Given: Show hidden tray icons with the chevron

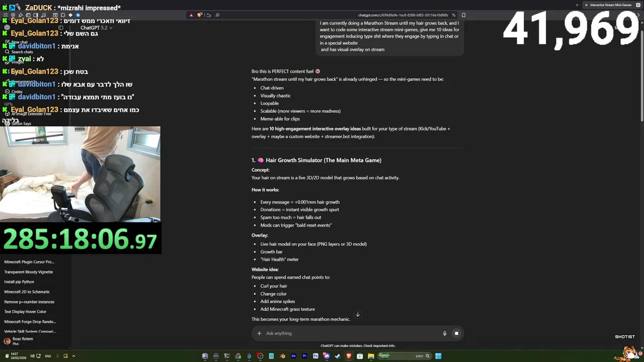Looking at the screenshot, I should point(73,356).
